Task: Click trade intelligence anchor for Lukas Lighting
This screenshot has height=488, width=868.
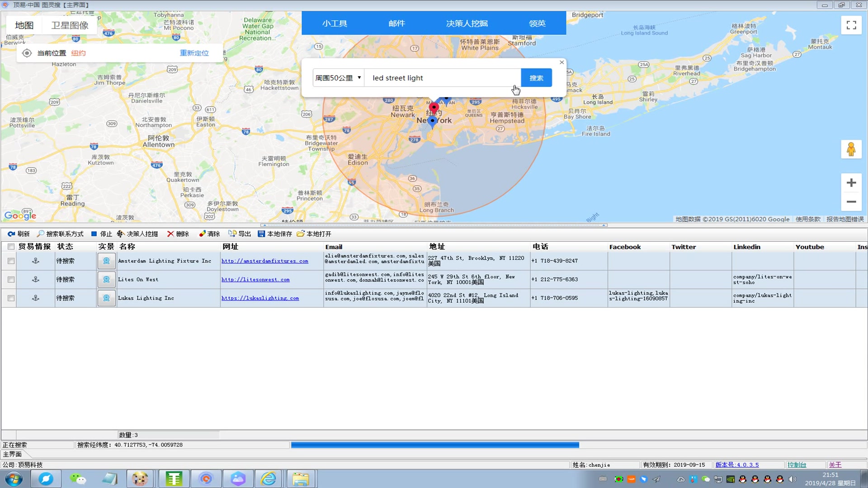Action: (36, 298)
